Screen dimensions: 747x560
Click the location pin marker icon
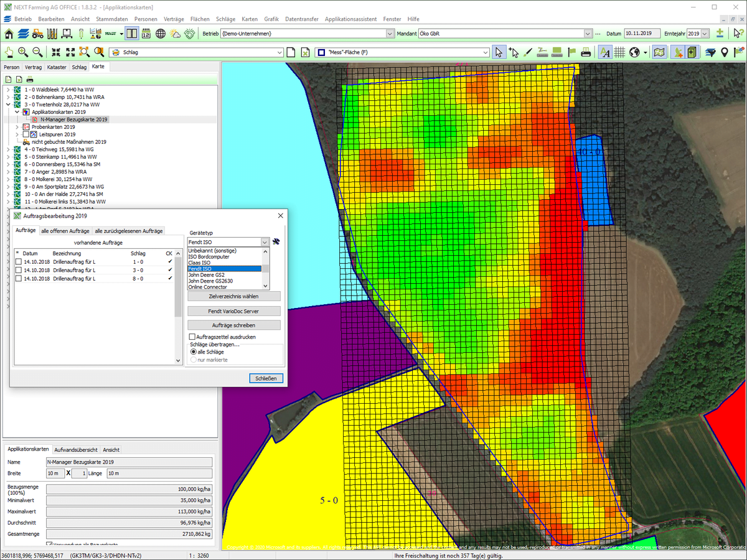tap(725, 52)
